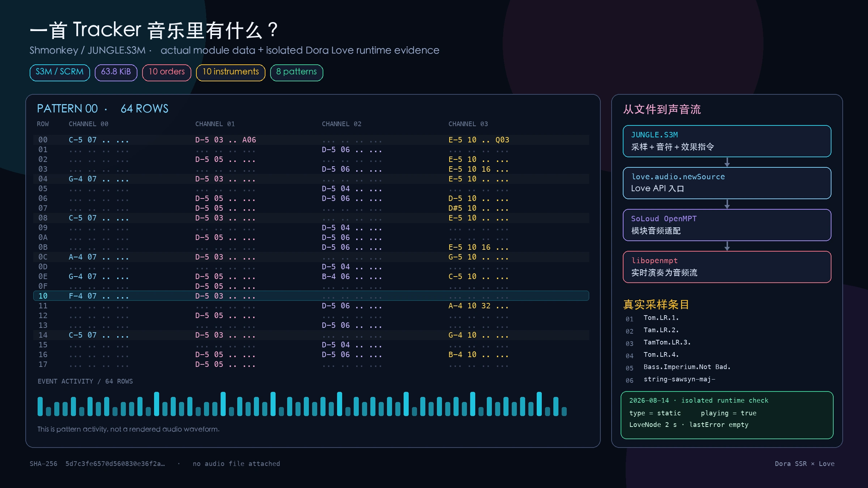Click the Dora SSR × Love footer
The width and height of the screenshot is (868, 488).
[x=805, y=464]
